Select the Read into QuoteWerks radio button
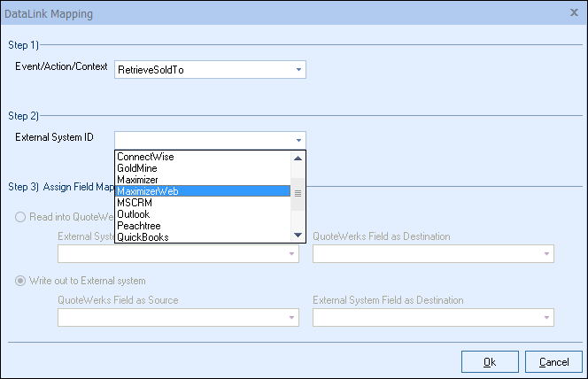The width and height of the screenshot is (588, 379). tap(20, 218)
